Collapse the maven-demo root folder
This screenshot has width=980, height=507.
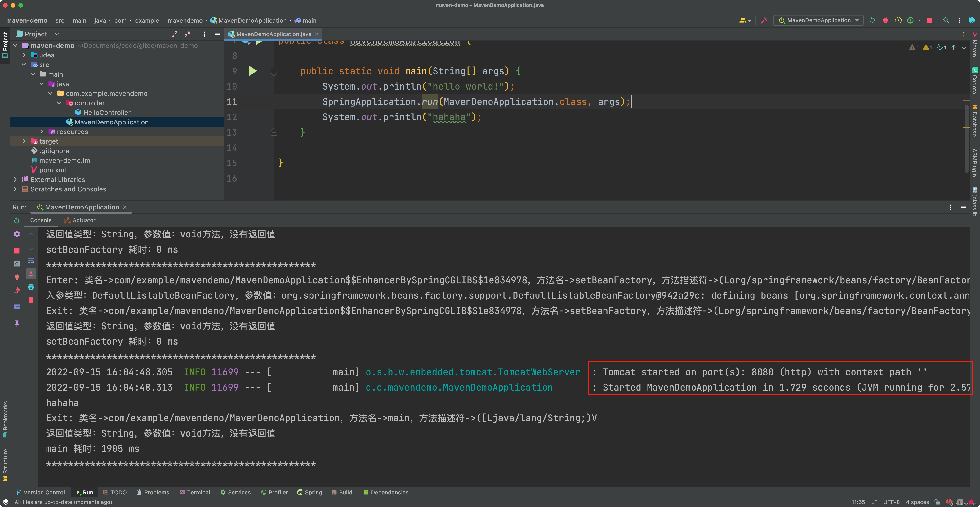pyautogui.click(x=16, y=46)
